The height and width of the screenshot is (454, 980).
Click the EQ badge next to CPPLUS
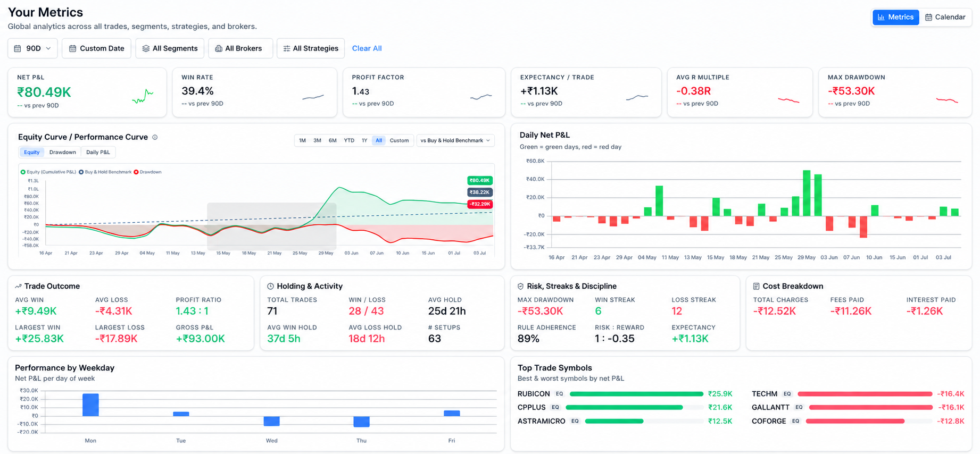point(555,407)
